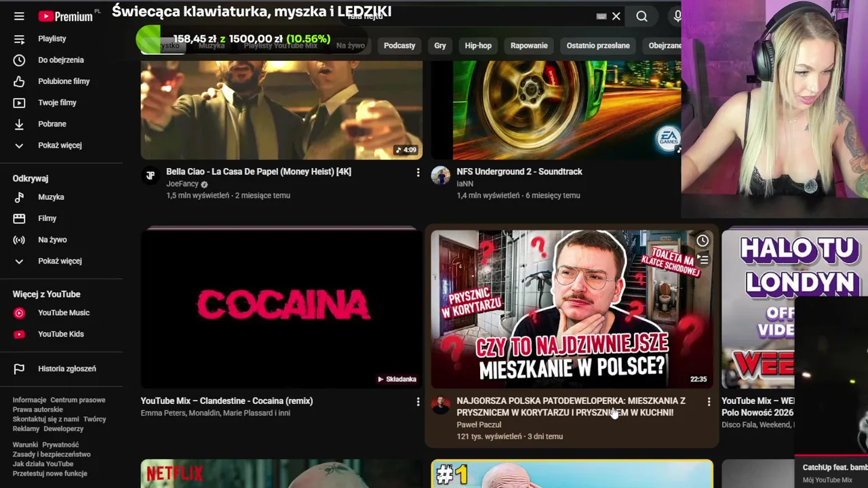Click Zasady i bezpieczeństwo footer link
Screen dimensions: 868x488
point(51,454)
